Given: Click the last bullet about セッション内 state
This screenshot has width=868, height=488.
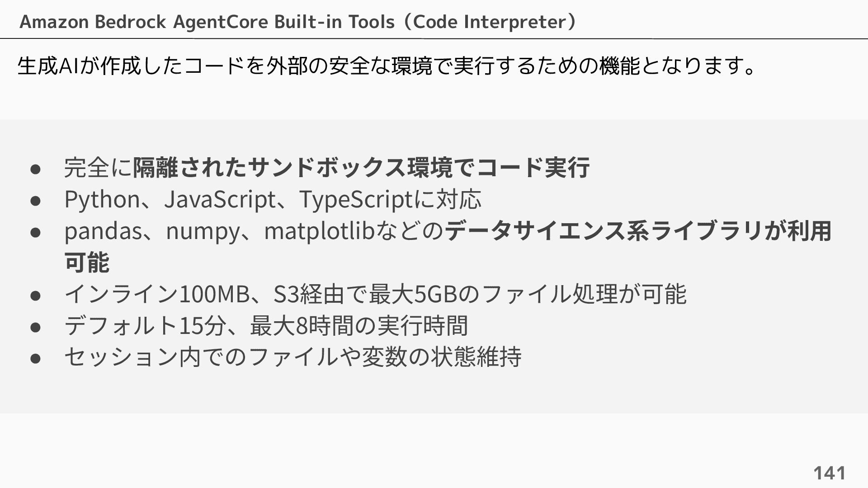Looking at the screenshot, I should [293, 357].
